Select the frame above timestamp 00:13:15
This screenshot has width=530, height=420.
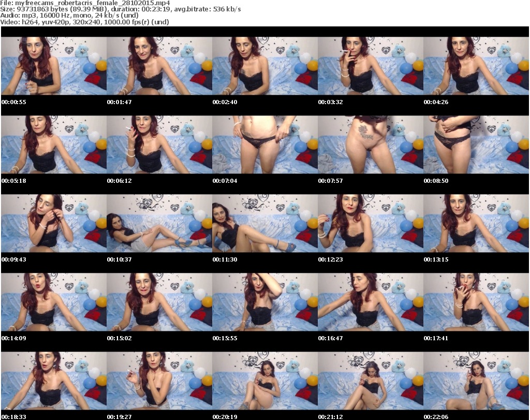click(x=476, y=223)
